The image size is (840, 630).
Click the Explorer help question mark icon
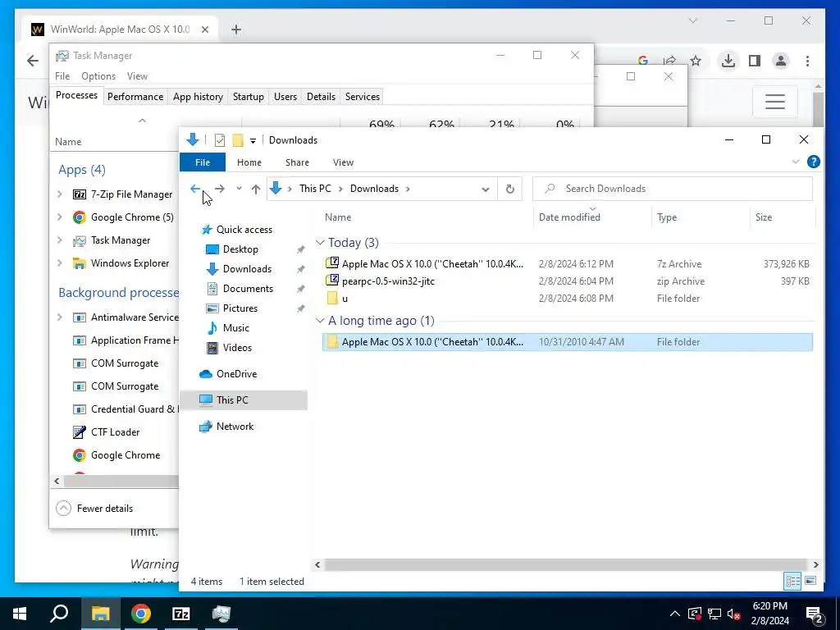click(x=813, y=162)
